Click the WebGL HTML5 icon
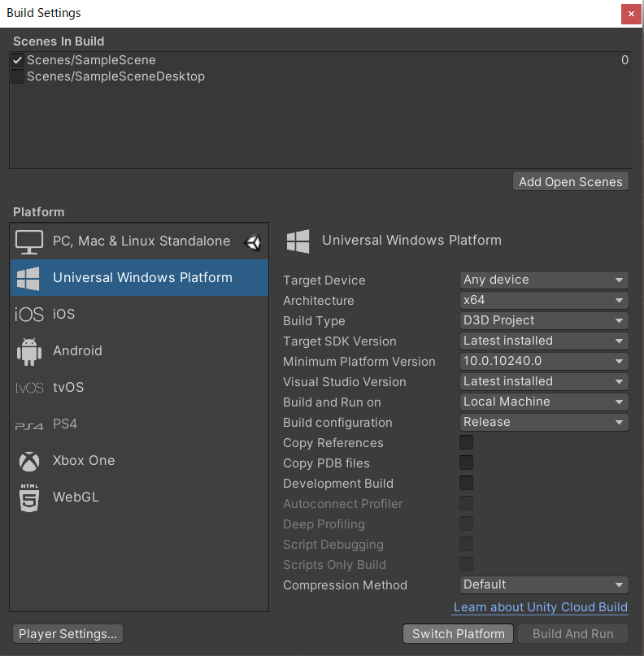The image size is (644, 656). (x=29, y=497)
